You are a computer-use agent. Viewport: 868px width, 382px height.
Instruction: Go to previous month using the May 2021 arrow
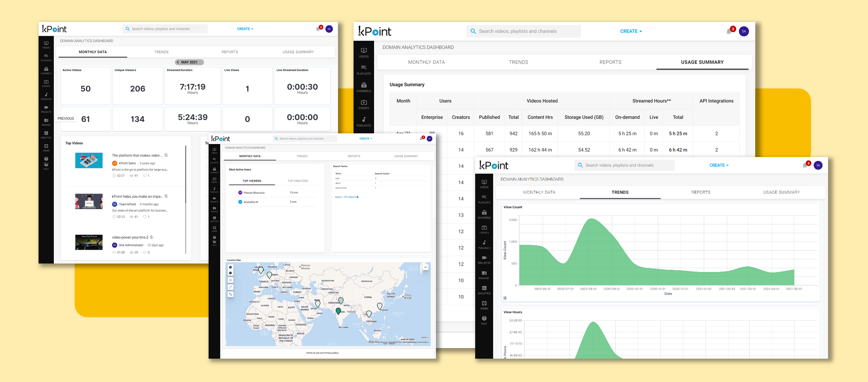[178, 62]
